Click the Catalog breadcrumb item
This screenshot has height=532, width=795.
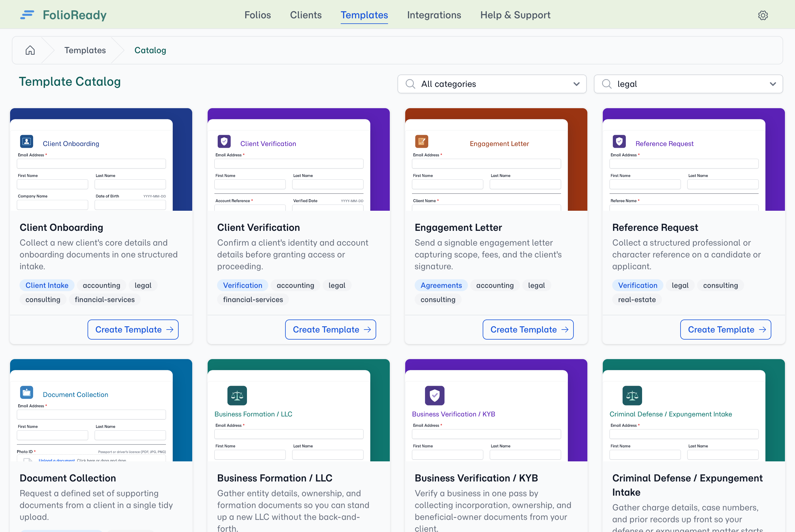click(x=150, y=50)
